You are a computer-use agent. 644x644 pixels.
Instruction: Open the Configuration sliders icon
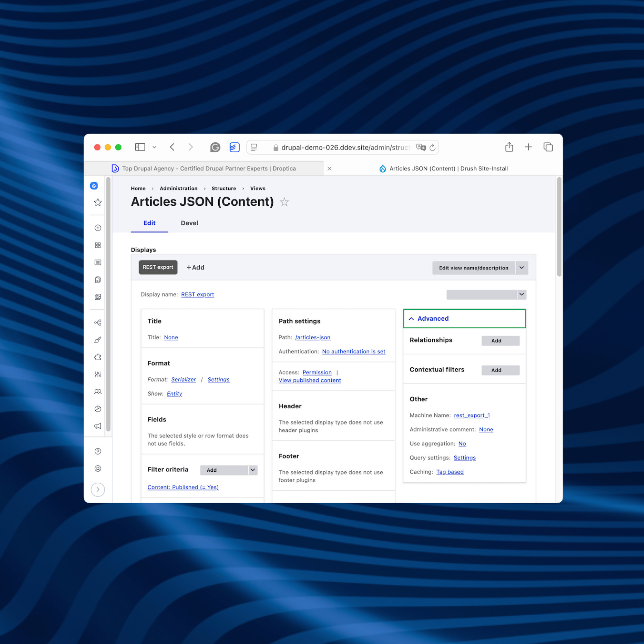pyautogui.click(x=97, y=374)
